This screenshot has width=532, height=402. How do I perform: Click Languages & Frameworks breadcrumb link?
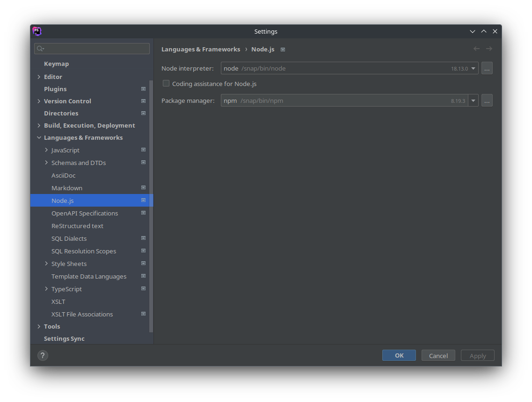[201, 49]
